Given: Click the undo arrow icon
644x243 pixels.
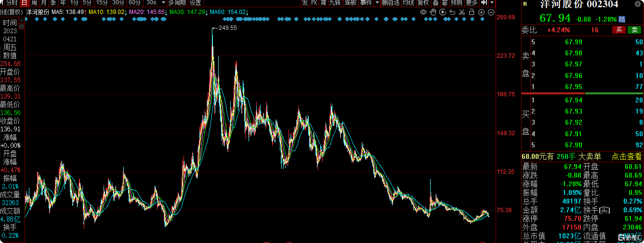Looking at the screenshot, I should tap(452, 12).
